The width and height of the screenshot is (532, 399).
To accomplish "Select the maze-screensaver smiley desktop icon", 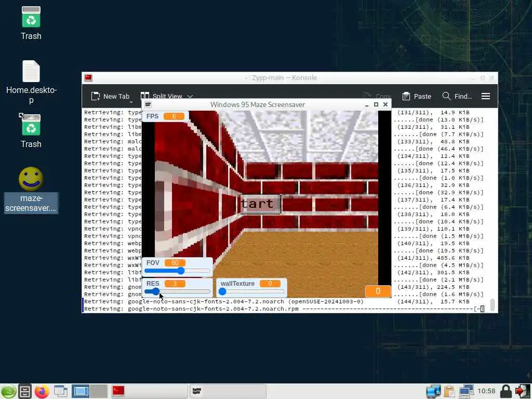I will 31,179.
